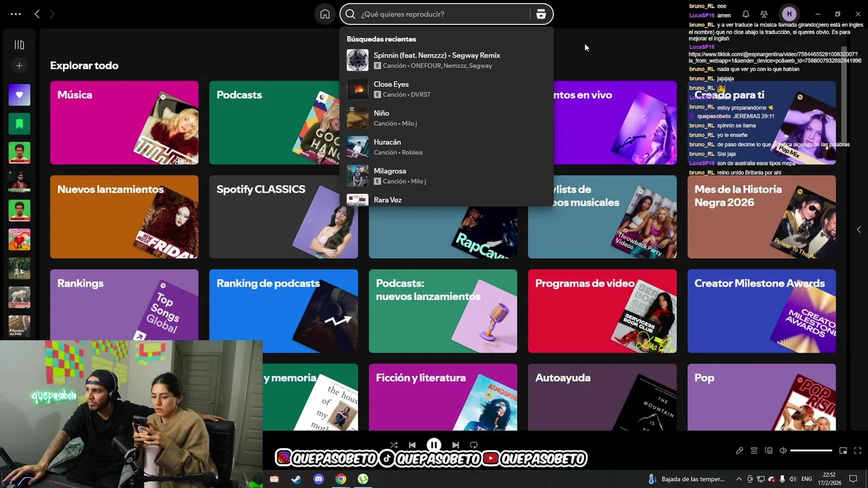Open weather widget Bajada de las temper...
The image size is (868, 488).
click(686, 479)
